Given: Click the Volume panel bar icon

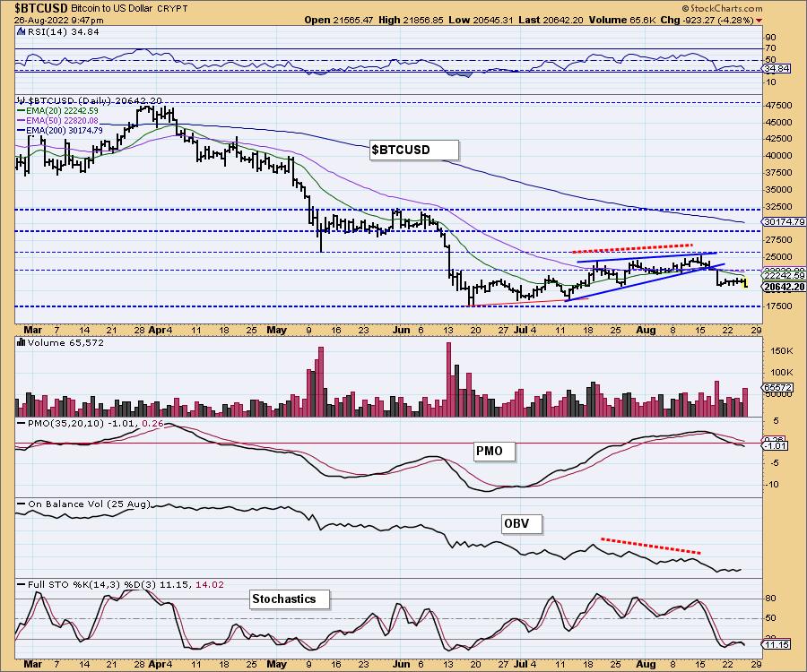Looking at the screenshot, I should click(x=22, y=342).
